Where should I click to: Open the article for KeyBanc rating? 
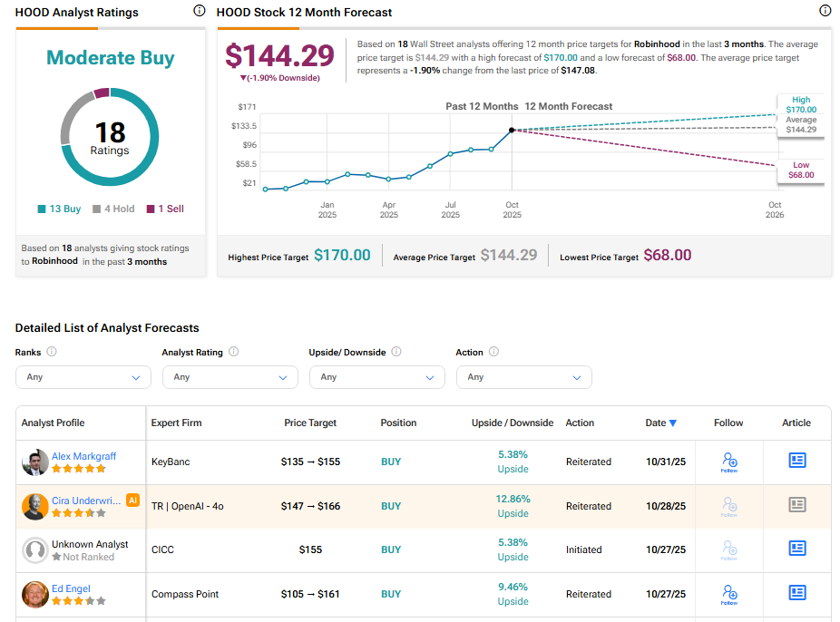click(x=796, y=461)
